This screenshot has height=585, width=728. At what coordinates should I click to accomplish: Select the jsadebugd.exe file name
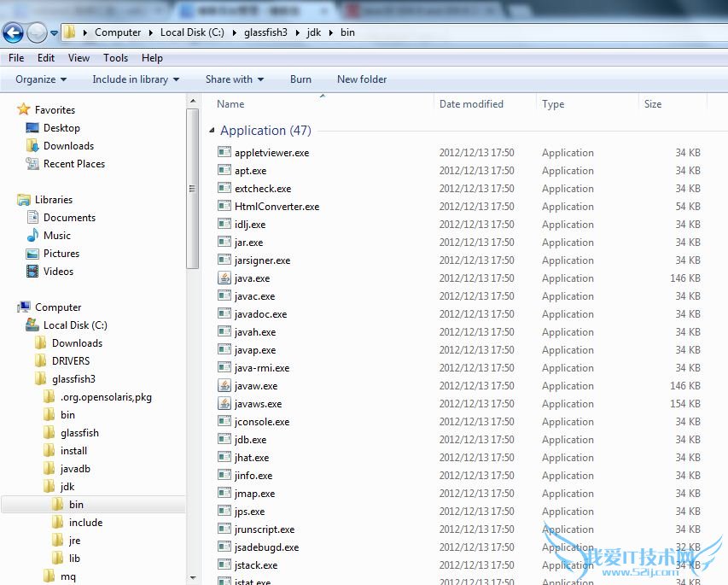coord(266,547)
